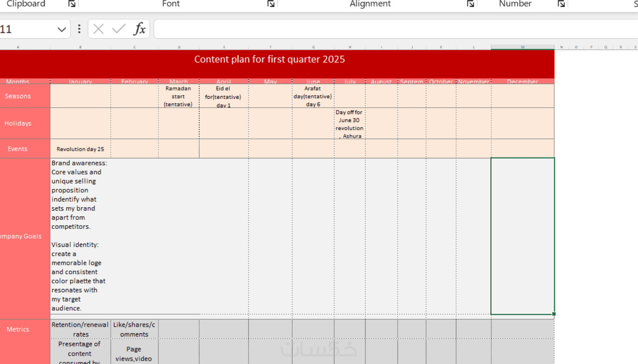Select the column K header
This screenshot has height=364, width=638.
(x=441, y=47)
